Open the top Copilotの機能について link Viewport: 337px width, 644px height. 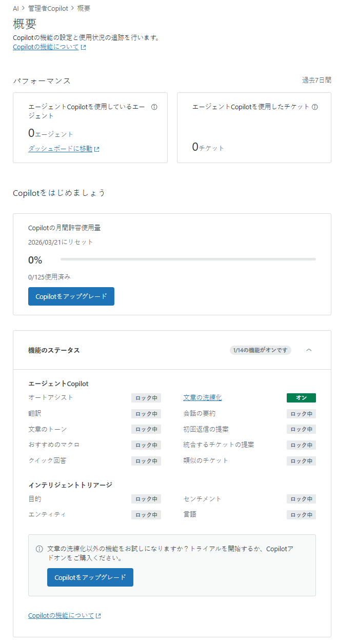[46, 47]
